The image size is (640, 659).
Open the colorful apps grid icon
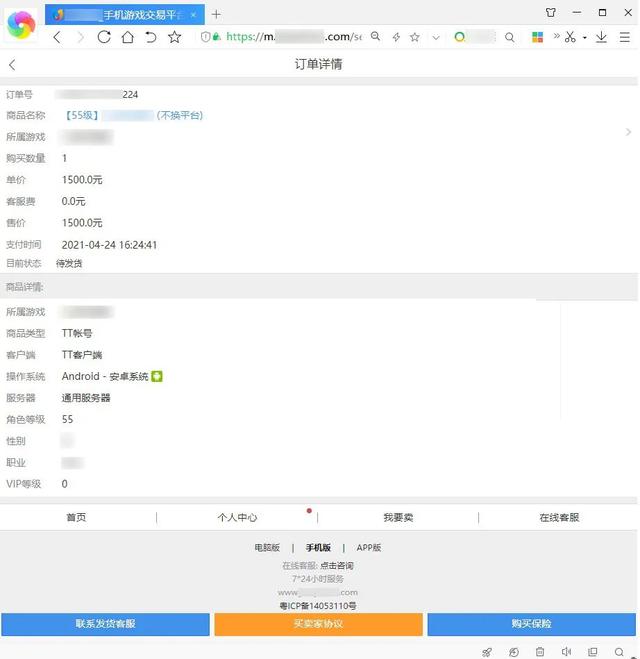[x=537, y=37]
